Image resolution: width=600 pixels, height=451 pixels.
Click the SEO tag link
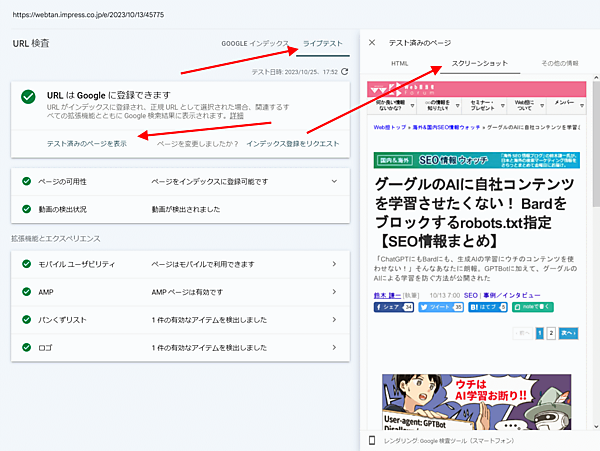(x=471, y=295)
